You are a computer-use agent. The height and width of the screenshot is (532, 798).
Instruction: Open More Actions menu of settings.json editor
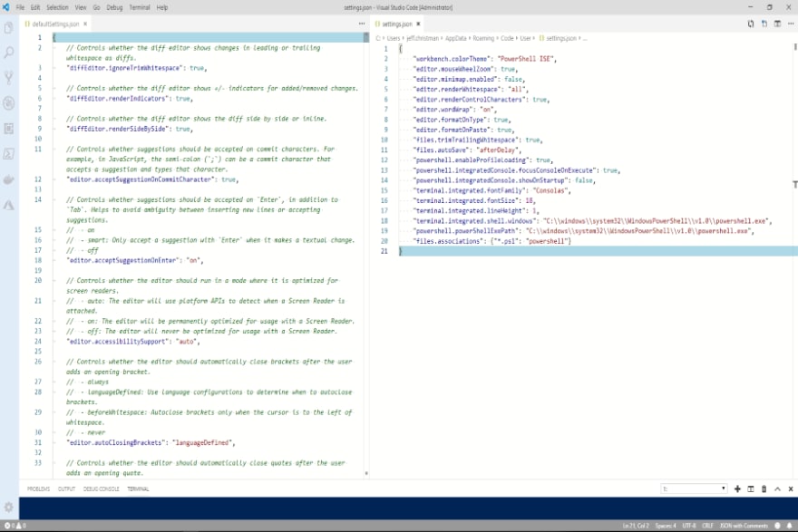(x=791, y=24)
